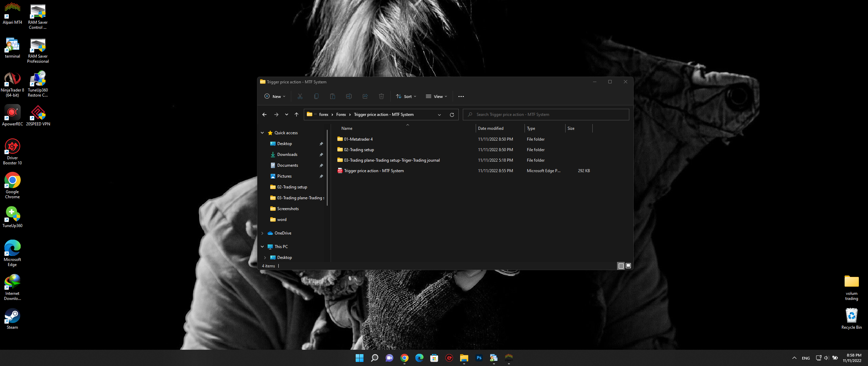Click the Refresh icon beside address bar
Screen dimensions: 868x366
452,115
